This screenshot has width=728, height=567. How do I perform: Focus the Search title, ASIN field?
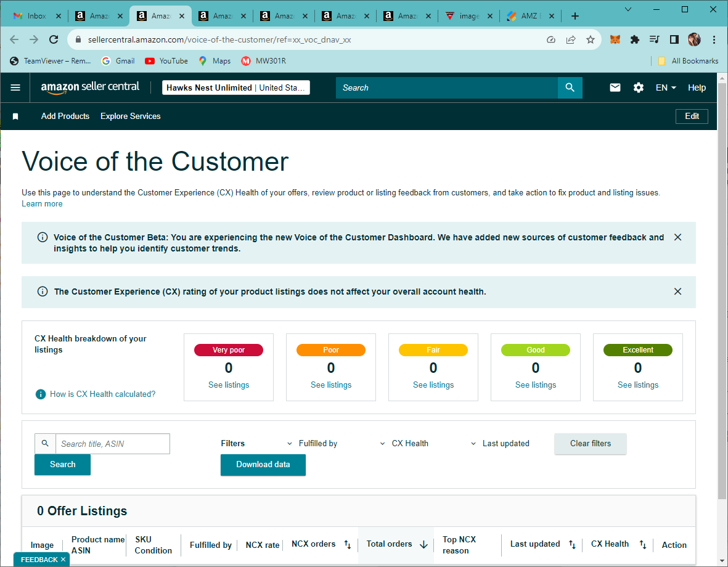pyautogui.click(x=113, y=444)
